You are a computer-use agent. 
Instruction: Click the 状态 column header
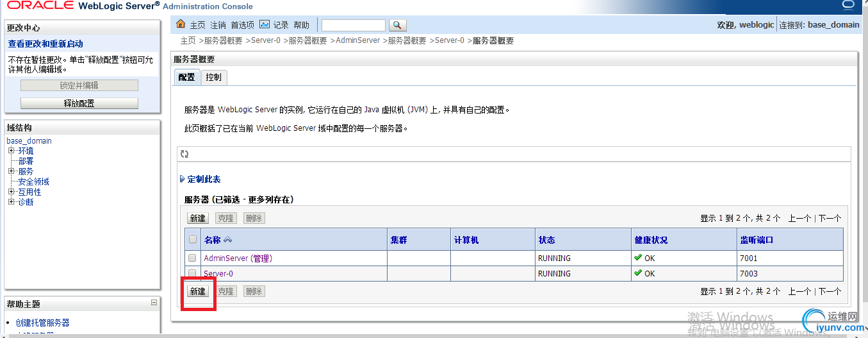[546, 240]
